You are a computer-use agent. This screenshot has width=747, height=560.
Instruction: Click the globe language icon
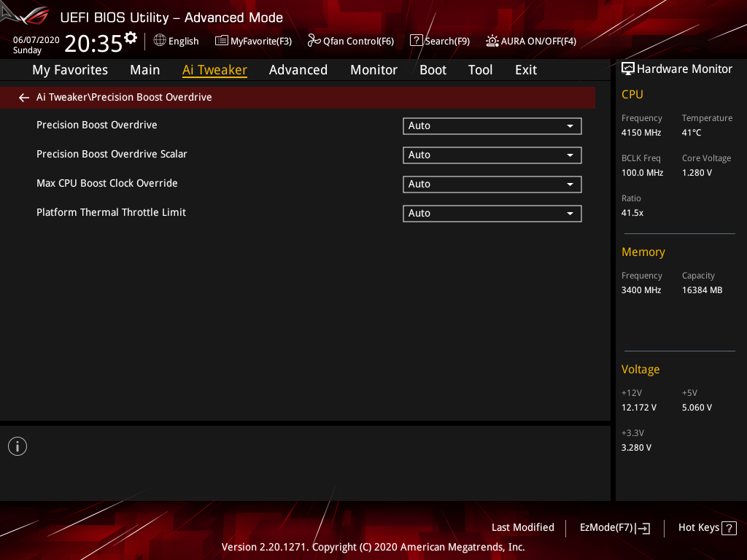tap(160, 41)
